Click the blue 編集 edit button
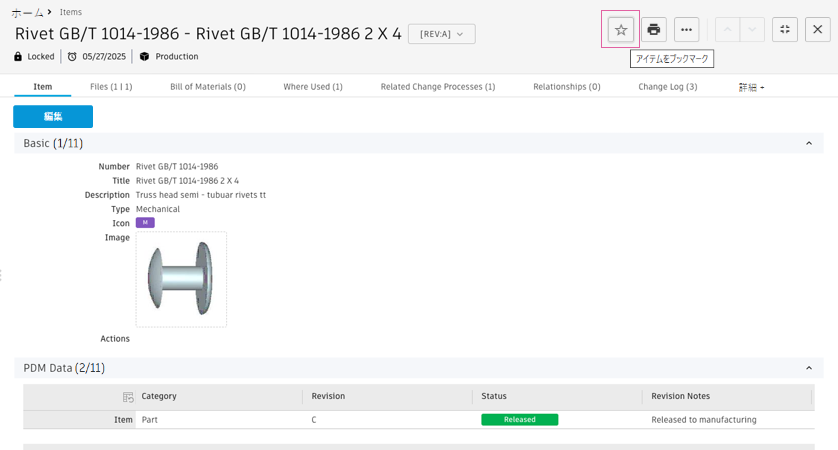838x450 pixels. point(53,117)
